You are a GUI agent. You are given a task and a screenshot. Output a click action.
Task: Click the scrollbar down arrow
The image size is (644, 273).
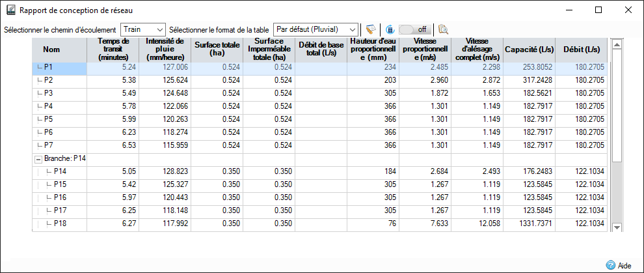[x=617, y=227]
